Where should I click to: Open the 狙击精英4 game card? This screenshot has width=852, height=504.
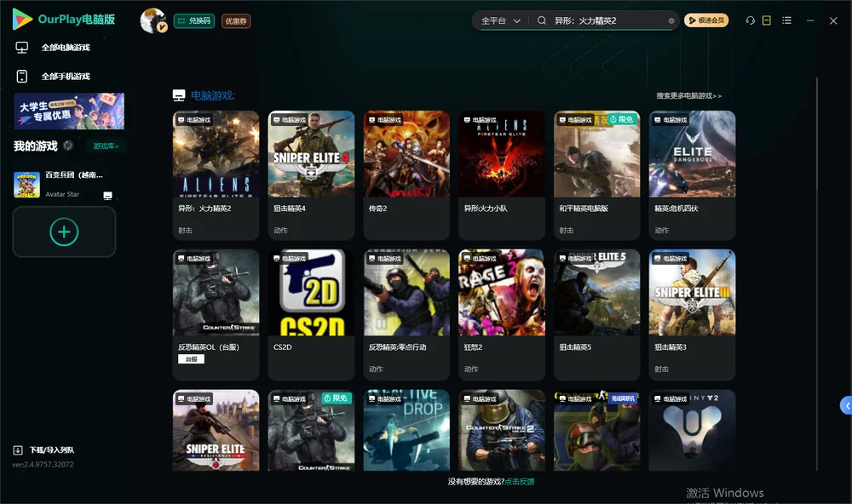(x=311, y=175)
